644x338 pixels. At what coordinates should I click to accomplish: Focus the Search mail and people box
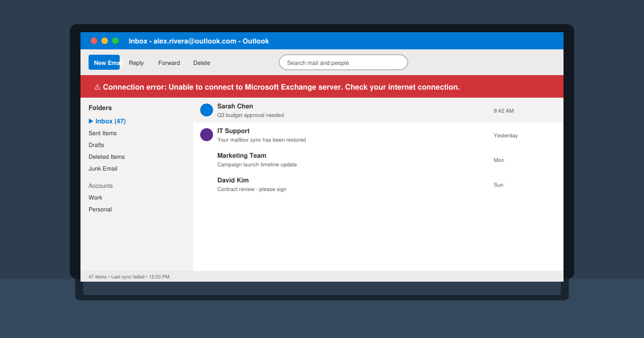[x=343, y=62]
